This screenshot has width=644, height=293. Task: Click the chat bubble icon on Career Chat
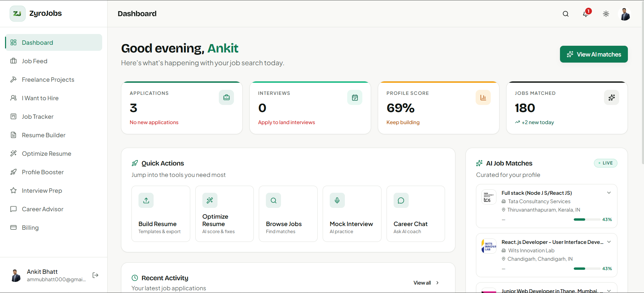click(401, 200)
